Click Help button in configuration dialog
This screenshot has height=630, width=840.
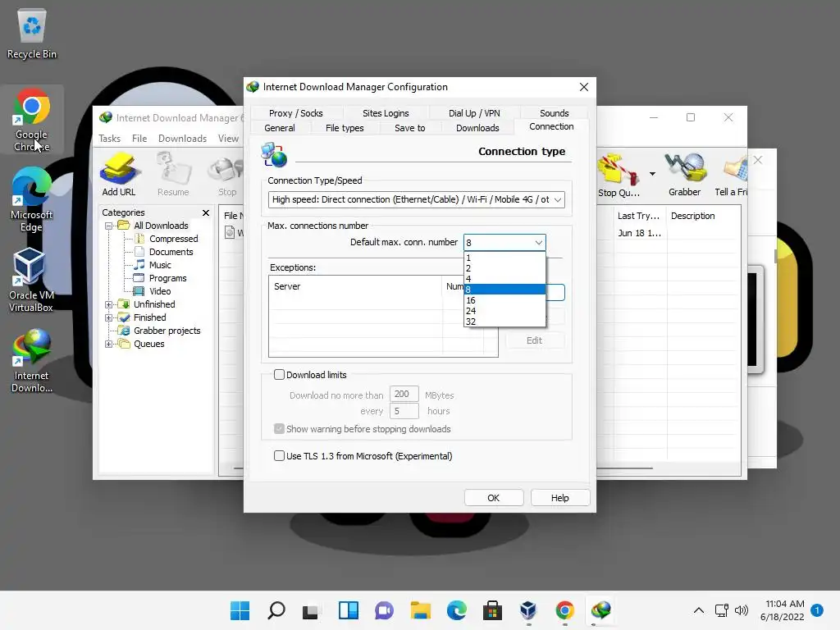[x=559, y=498]
